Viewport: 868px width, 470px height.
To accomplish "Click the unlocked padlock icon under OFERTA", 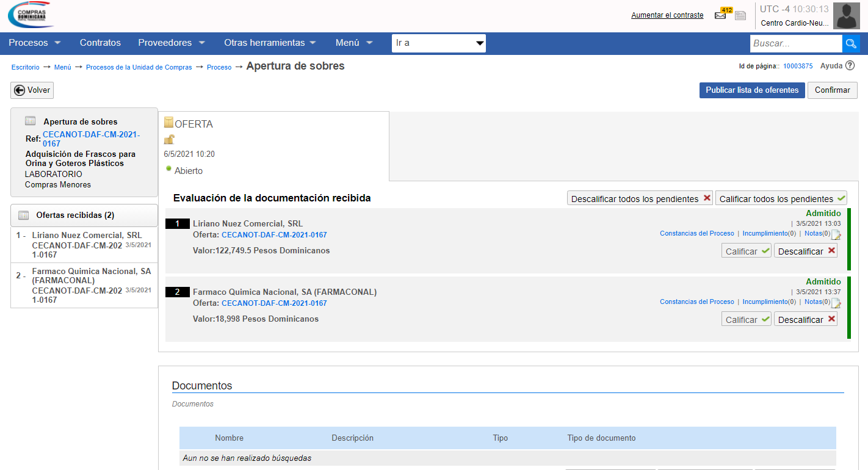I will [x=169, y=140].
